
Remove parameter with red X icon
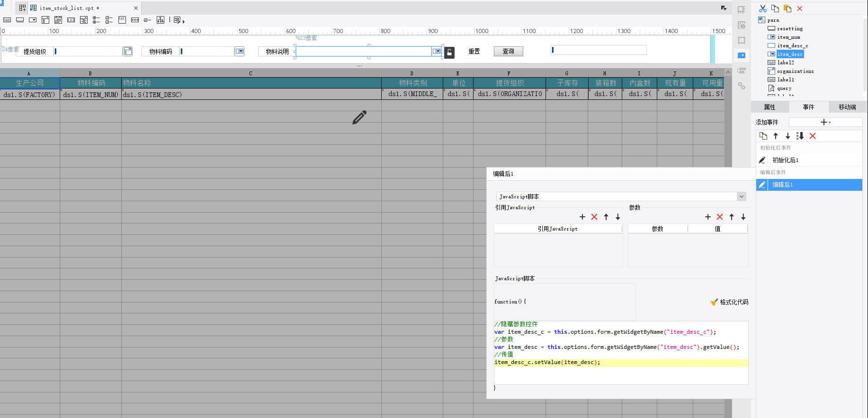720,217
